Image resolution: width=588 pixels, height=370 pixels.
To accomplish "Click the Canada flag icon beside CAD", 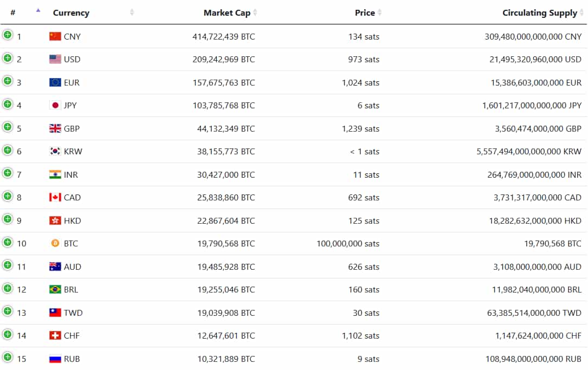I will pyautogui.click(x=55, y=197).
